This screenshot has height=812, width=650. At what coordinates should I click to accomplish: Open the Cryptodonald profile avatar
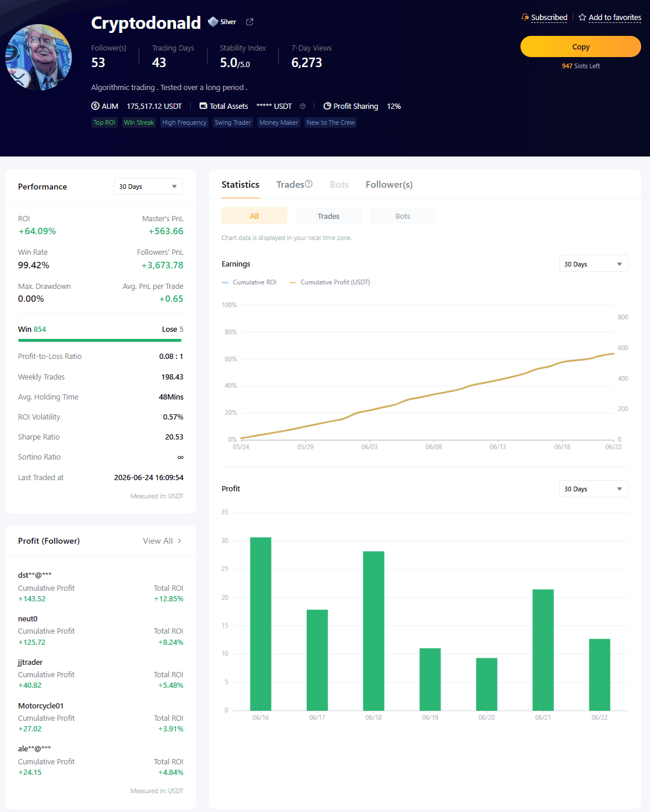39,57
